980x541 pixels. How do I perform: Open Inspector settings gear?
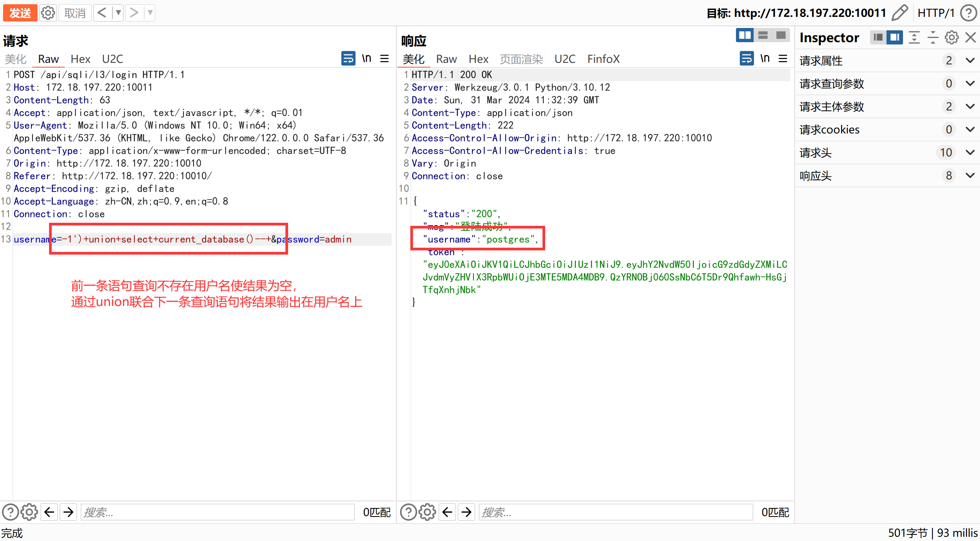pyautogui.click(x=952, y=38)
